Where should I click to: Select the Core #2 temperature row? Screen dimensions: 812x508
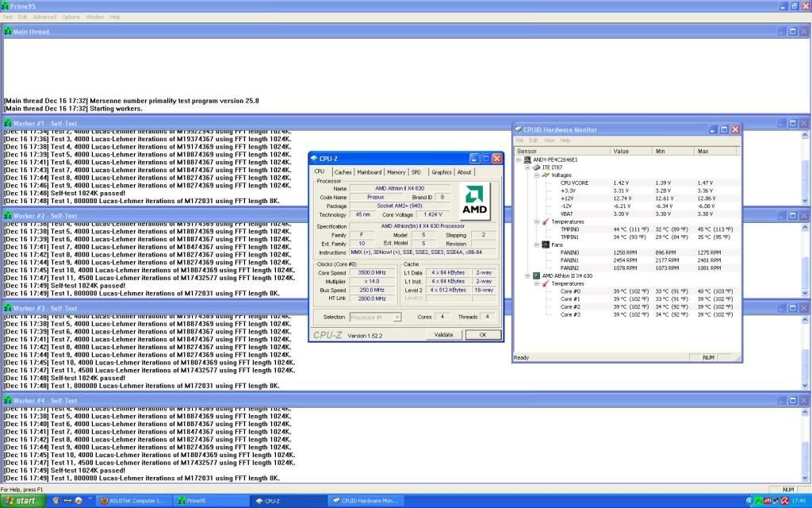point(626,307)
